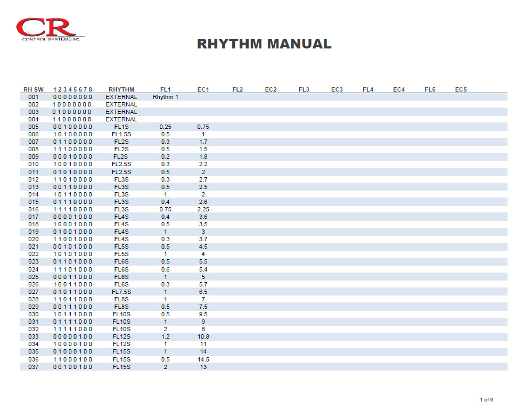The image size is (532, 411).
Task: Click the FL5 column header
Action: click(x=430, y=89)
